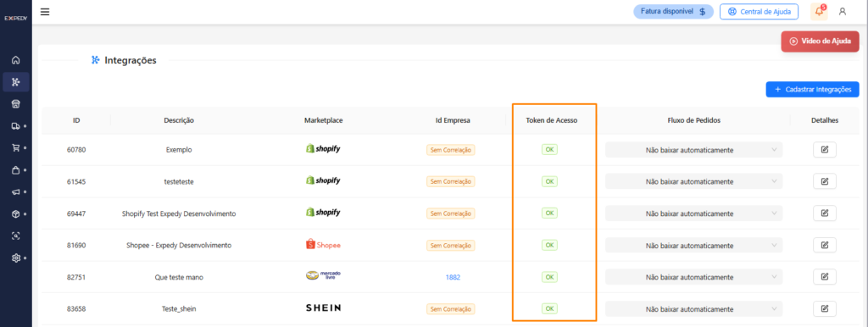Click the Descrição column header
This screenshot has height=327, width=868.
point(179,120)
